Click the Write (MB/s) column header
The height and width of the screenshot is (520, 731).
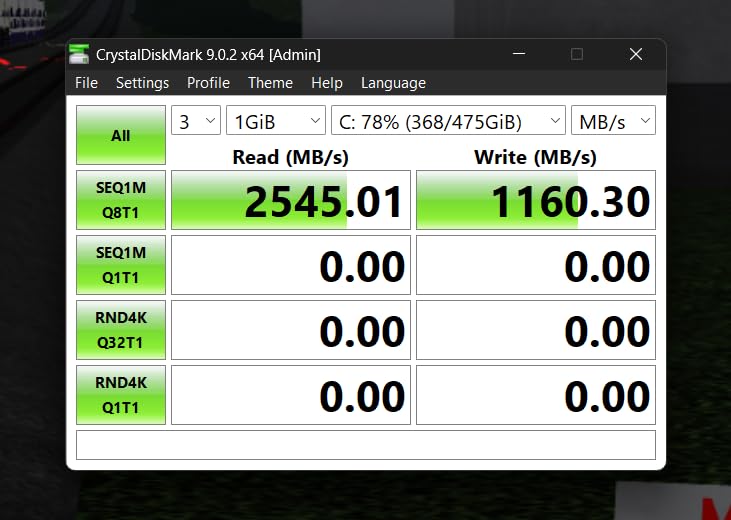[535, 157]
